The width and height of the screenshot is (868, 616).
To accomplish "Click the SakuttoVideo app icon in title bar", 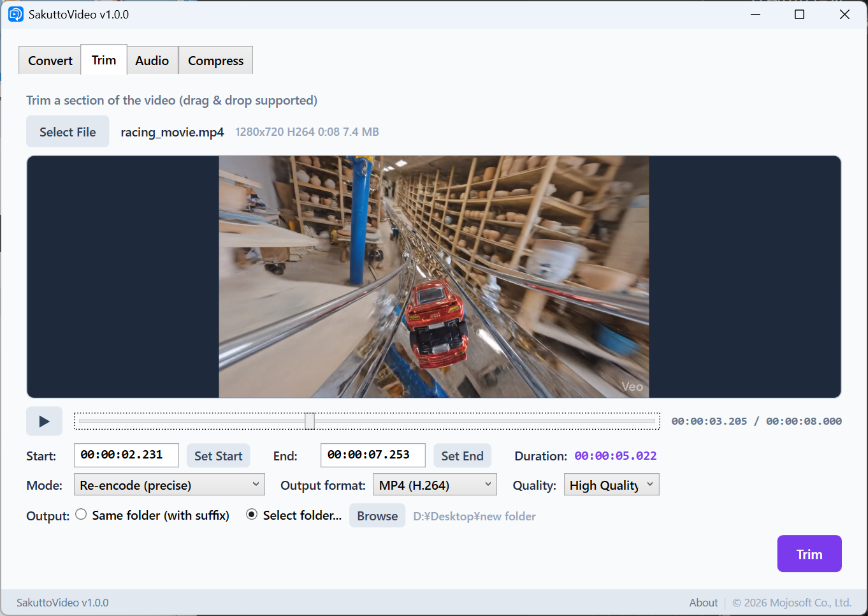I will 15,14.
